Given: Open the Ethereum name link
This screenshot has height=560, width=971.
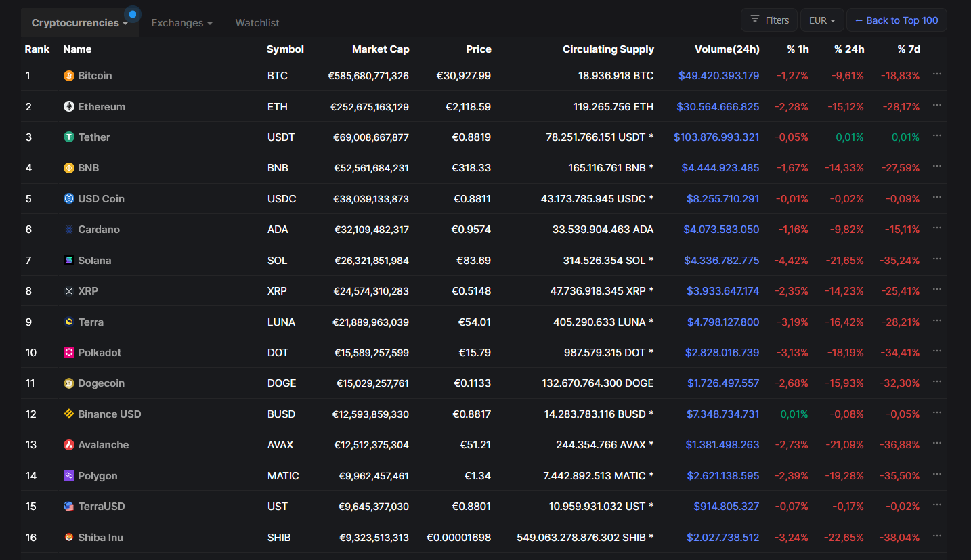Looking at the screenshot, I should (102, 107).
